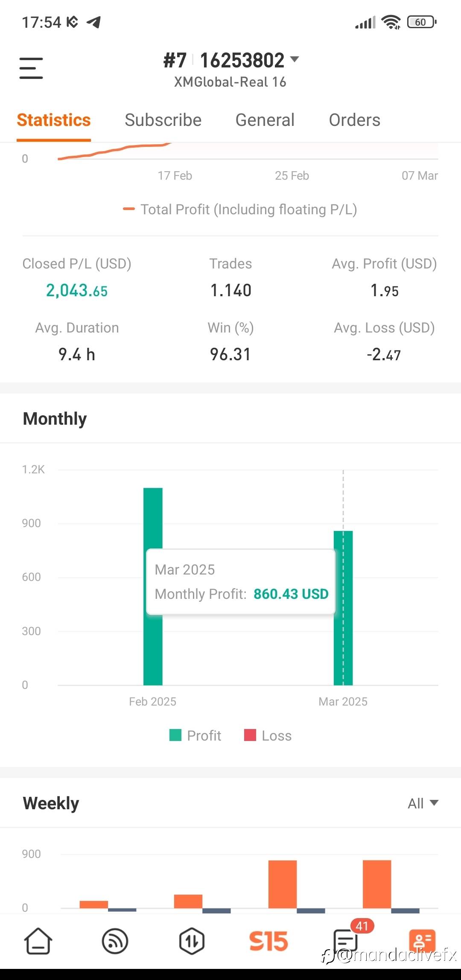The image size is (461, 980).
Task: Open messages icon with 41 badge
Action: 346,941
